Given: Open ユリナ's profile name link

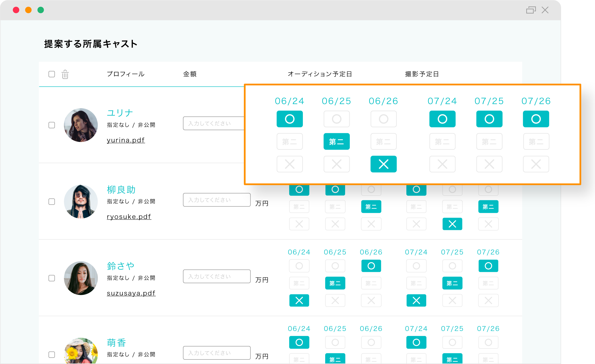Looking at the screenshot, I should pos(120,113).
